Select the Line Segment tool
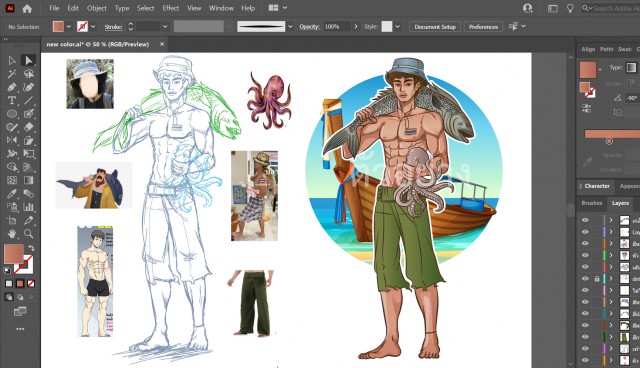Screen dimensions: 640x368 point(28,100)
